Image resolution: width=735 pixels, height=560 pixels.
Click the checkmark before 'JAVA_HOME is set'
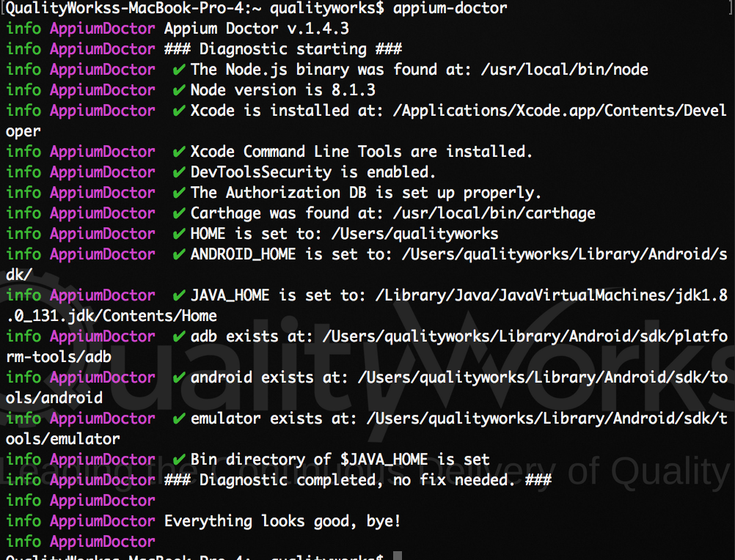click(178, 295)
